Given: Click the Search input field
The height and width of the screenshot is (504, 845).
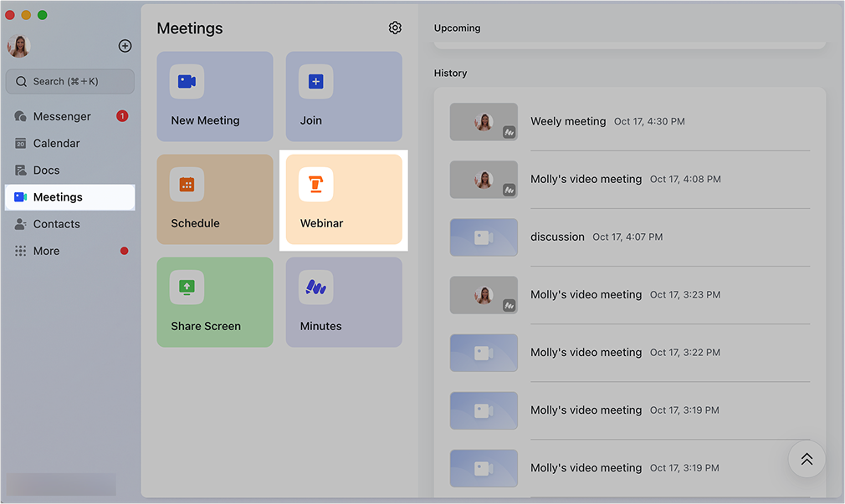Looking at the screenshot, I should 70,81.
